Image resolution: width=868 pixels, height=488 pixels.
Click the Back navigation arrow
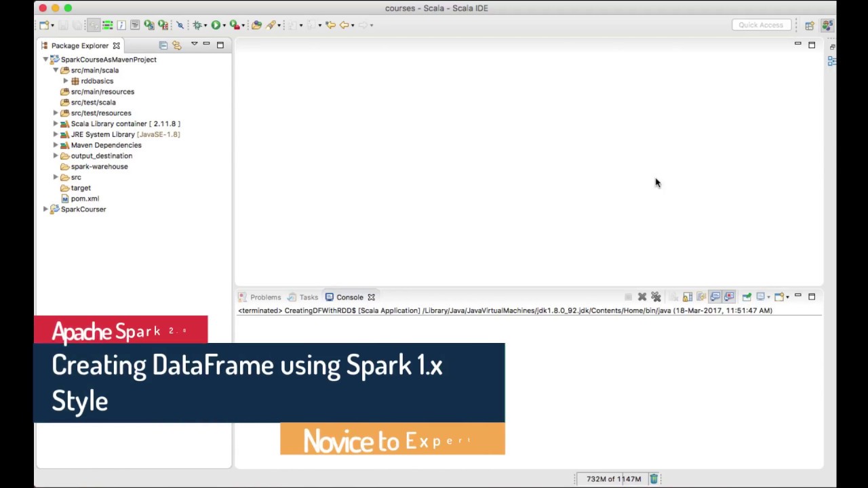coord(344,25)
